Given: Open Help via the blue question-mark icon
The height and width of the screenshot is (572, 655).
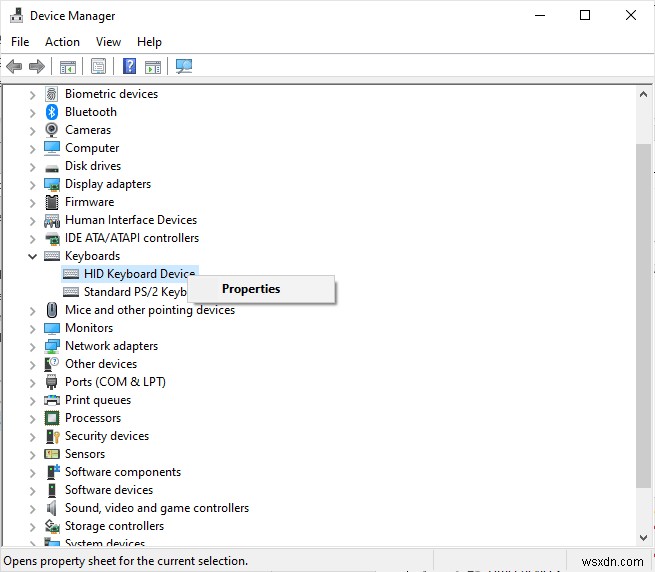Looking at the screenshot, I should coord(129,66).
